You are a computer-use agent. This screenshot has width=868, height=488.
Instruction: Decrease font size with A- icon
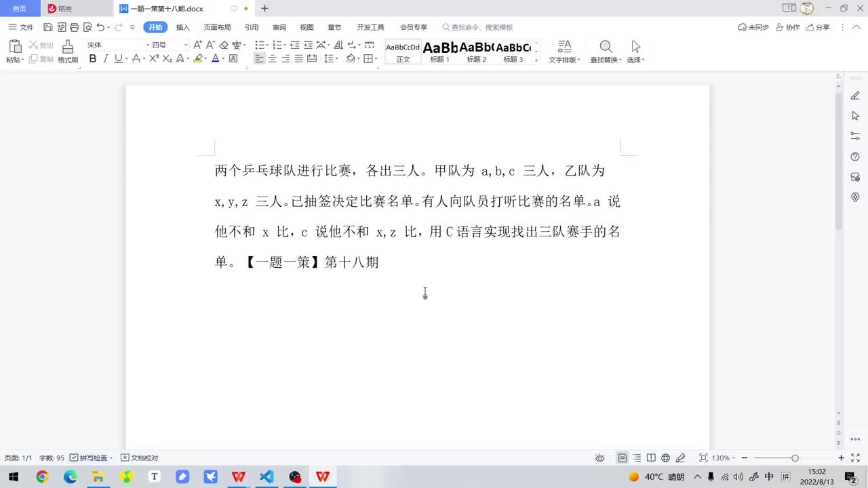210,45
